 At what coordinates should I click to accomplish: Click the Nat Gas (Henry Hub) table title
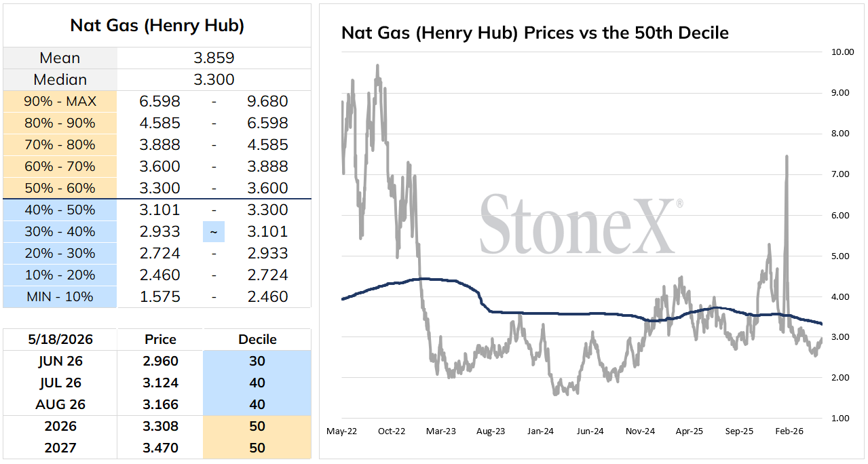tap(157, 26)
